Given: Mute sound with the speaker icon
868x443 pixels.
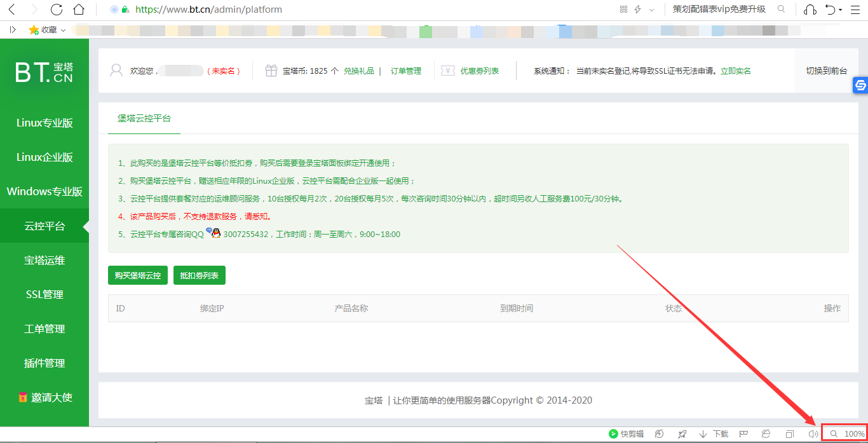Looking at the screenshot, I should (x=813, y=434).
